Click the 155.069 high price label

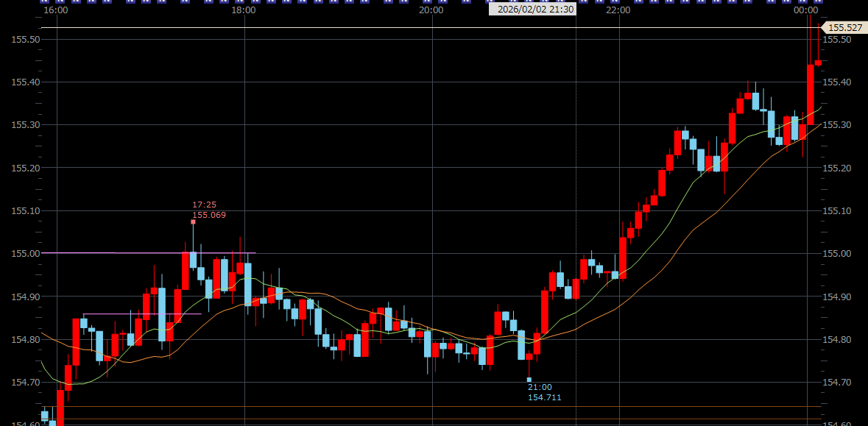209,216
